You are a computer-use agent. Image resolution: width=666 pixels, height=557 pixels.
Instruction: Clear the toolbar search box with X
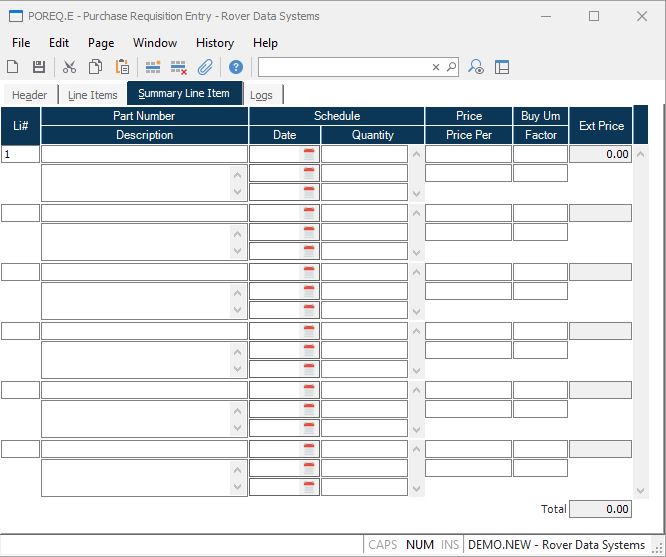point(436,67)
